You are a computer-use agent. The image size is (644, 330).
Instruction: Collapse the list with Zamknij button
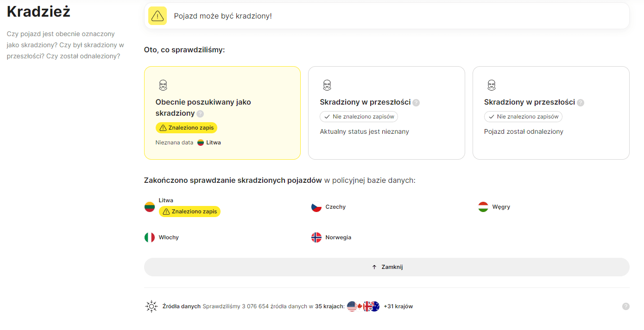pyautogui.click(x=387, y=267)
